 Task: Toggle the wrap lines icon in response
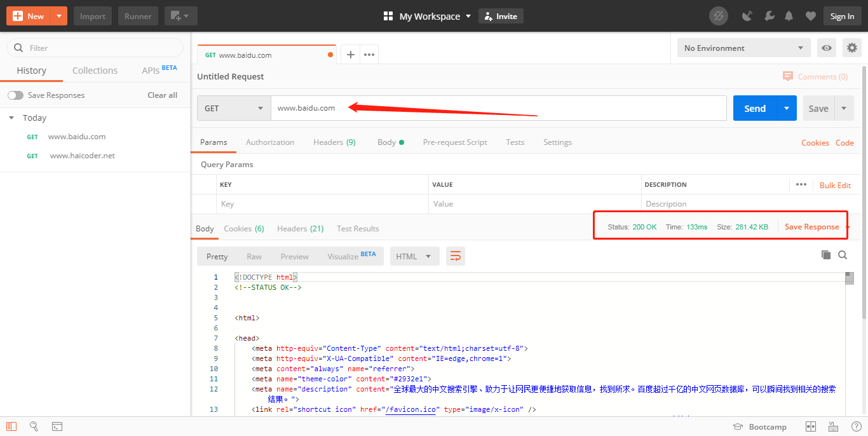pos(456,256)
